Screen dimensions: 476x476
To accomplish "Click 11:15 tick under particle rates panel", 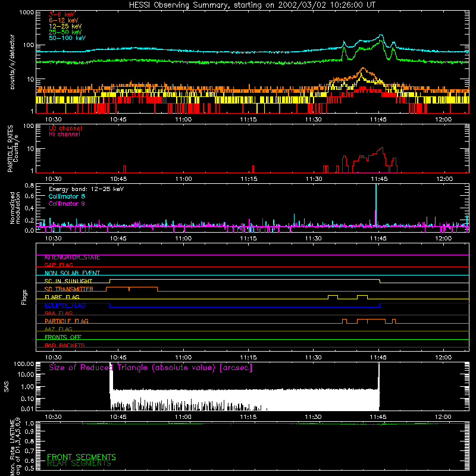I will point(249,179).
